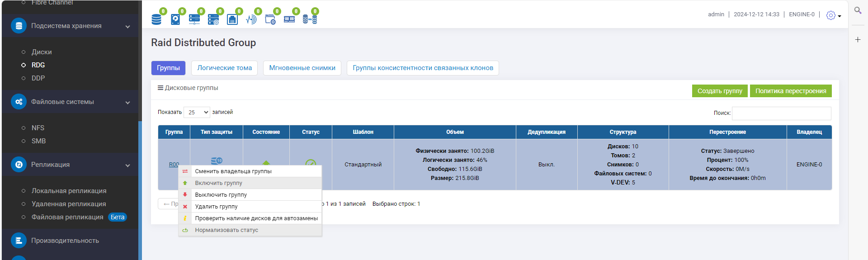Switch to the Логические тома tab
Screen dimensions: 868x260
pyautogui.click(x=224, y=68)
